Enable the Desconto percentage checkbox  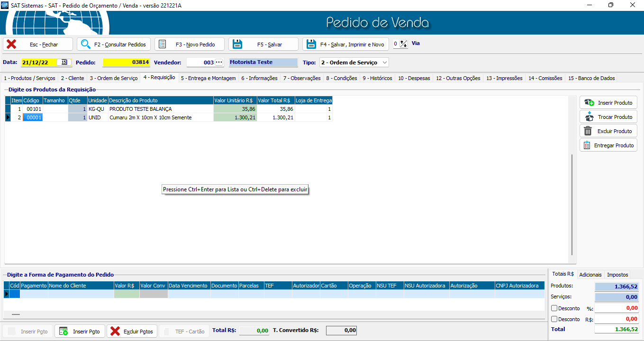[x=554, y=308]
